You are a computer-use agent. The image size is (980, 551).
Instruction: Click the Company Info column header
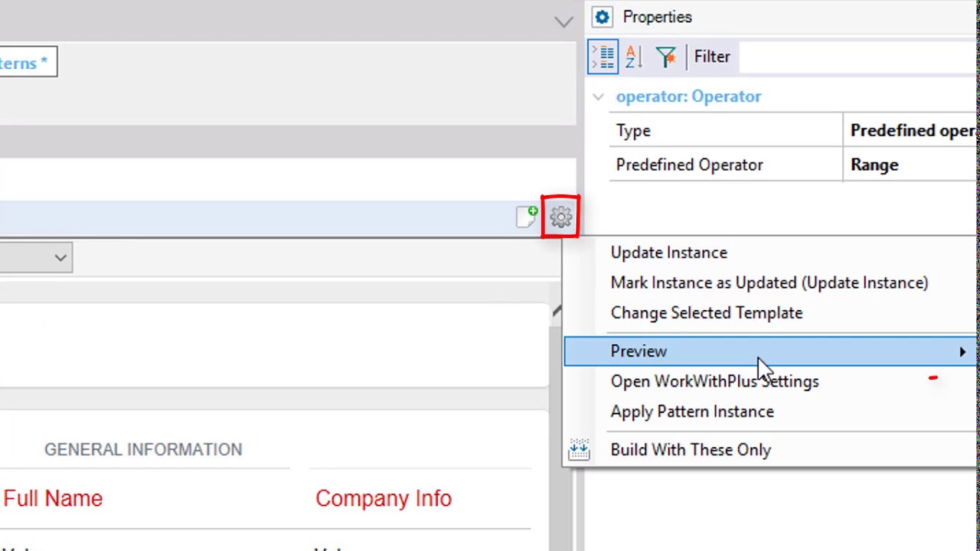tap(383, 499)
